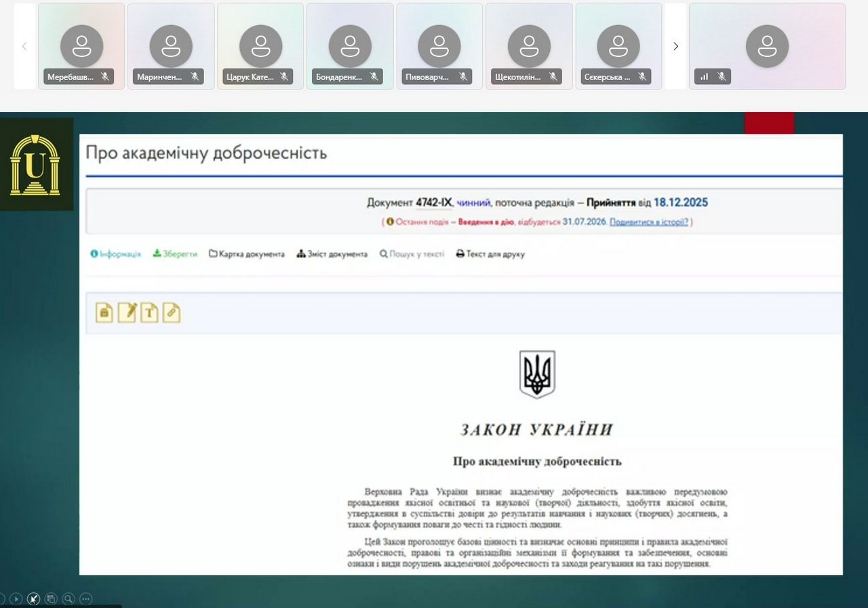Open Картка документа

[247, 254]
